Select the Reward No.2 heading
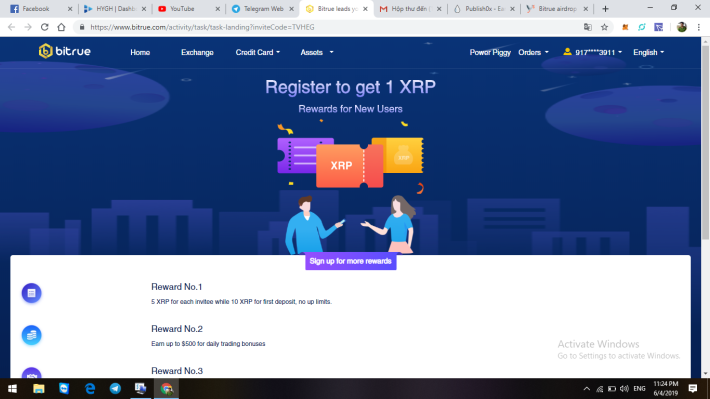The width and height of the screenshot is (710, 399). coord(177,329)
